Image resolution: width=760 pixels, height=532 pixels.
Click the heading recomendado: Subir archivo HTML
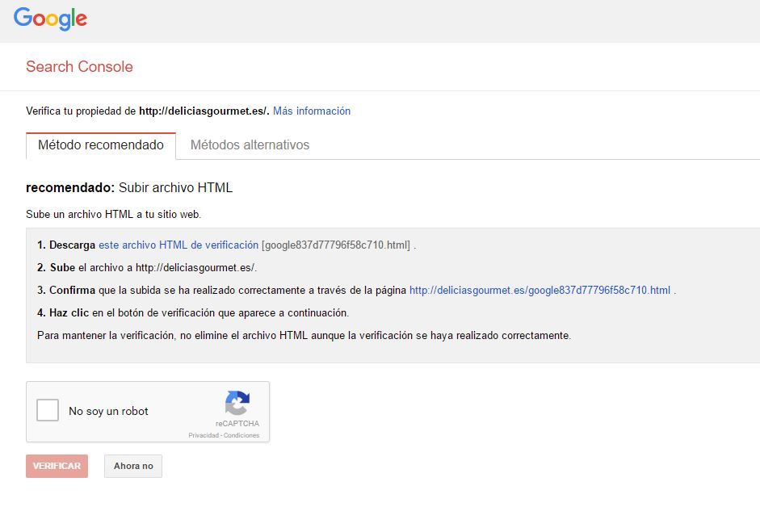[x=129, y=187]
